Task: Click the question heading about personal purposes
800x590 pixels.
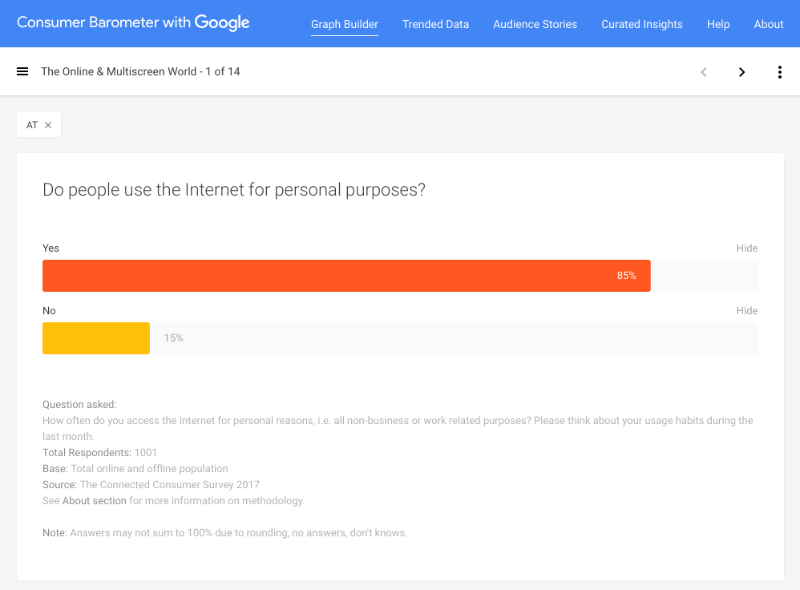Action: click(234, 190)
